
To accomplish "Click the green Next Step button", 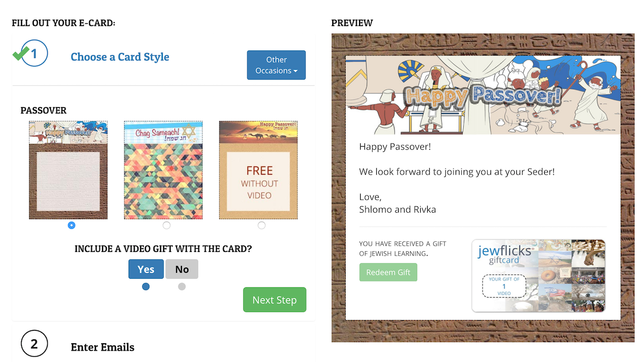I will [274, 300].
